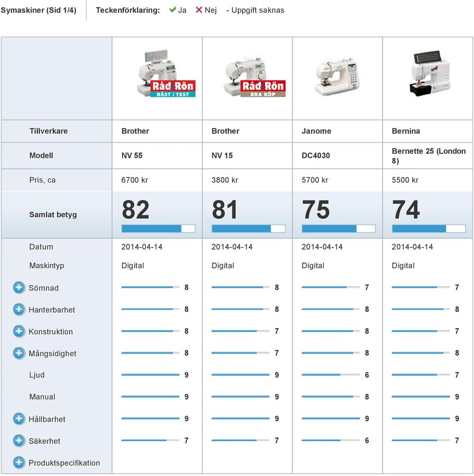Click the overall score 75
Image resolution: width=474 pixels, height=476 pixels.
tap(316, 210)
